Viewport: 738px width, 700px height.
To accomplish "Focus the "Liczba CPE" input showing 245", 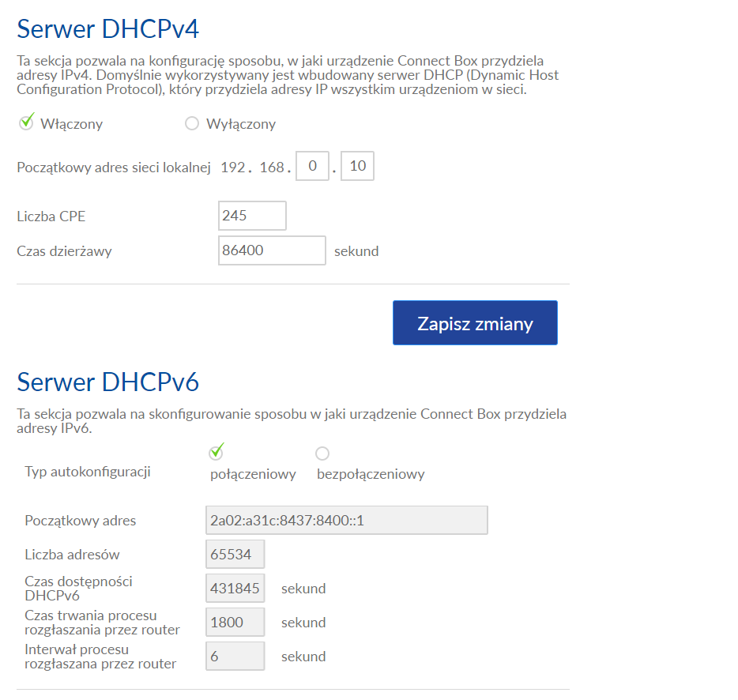I will coord(251,215).
